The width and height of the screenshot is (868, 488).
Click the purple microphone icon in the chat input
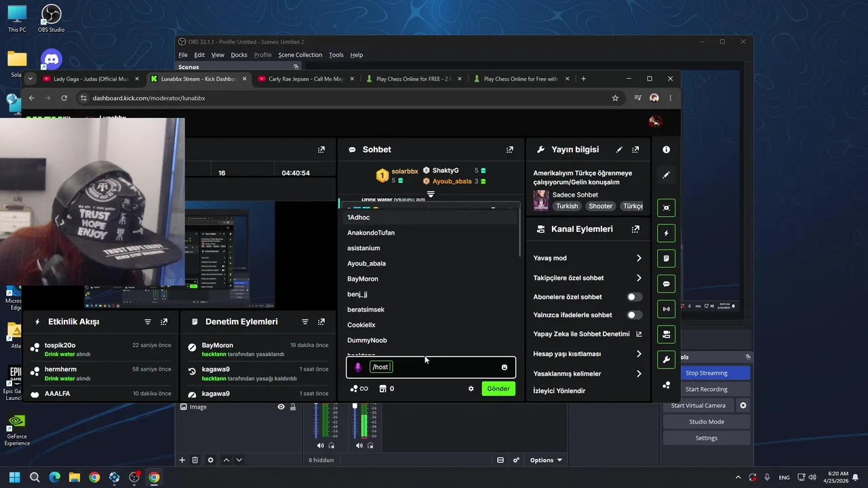click(358, 367)
